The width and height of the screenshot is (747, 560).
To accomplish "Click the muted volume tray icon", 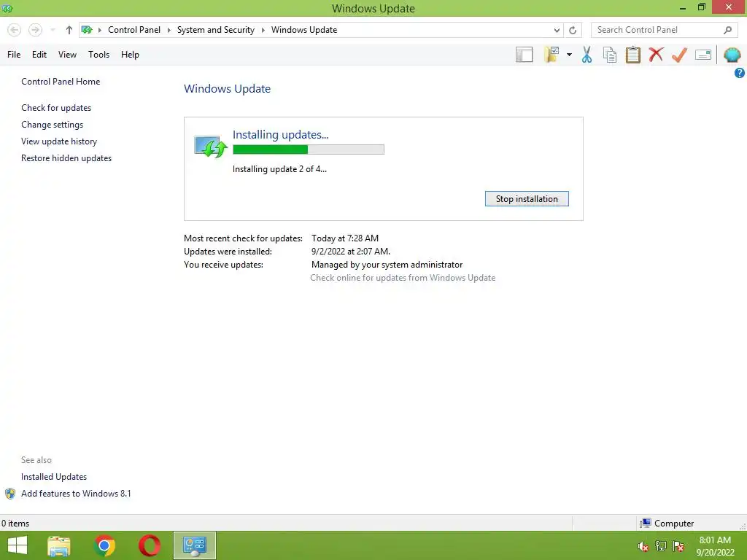I will click(643, 546).
